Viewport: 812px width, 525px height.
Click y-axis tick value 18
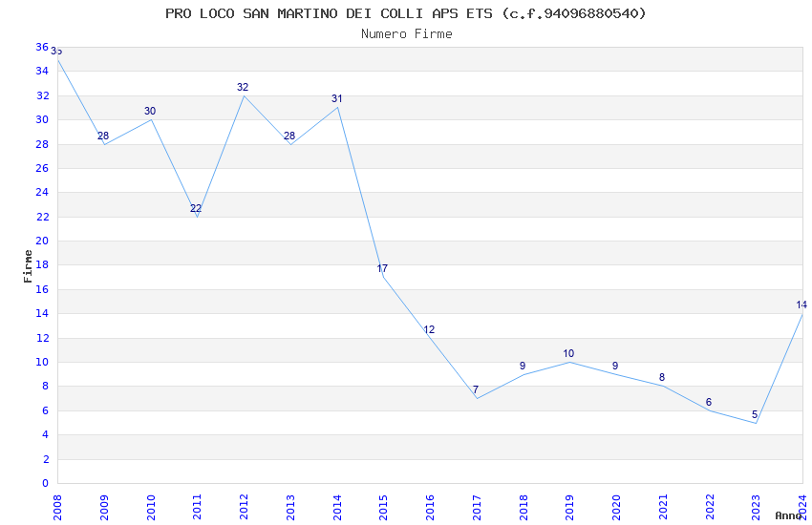(x=42, y=264)
